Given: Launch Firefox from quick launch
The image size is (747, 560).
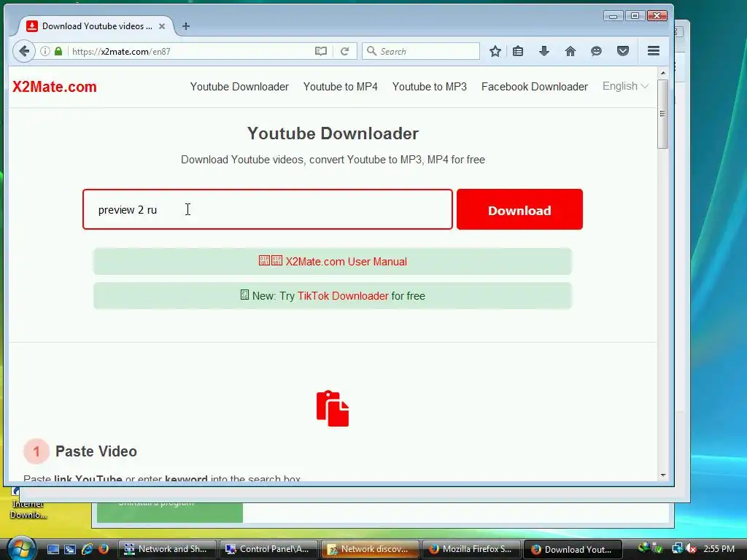Looking at the screenshot, I should (104, 549).
